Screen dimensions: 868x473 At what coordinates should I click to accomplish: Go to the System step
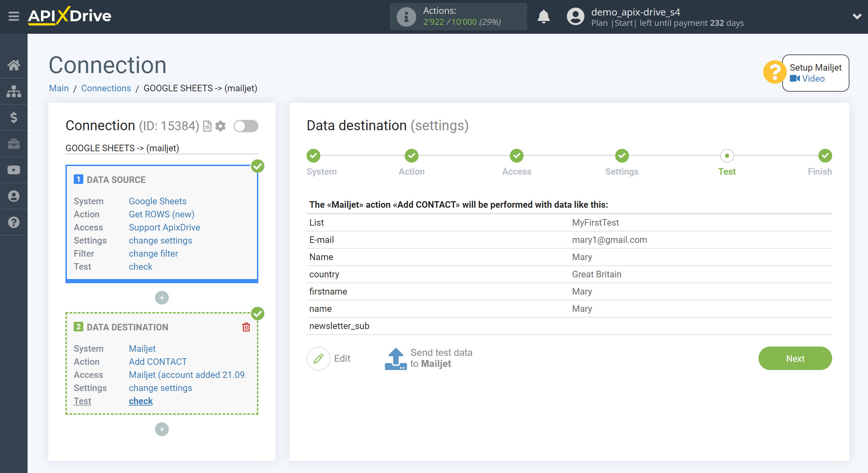coord(313,156)
